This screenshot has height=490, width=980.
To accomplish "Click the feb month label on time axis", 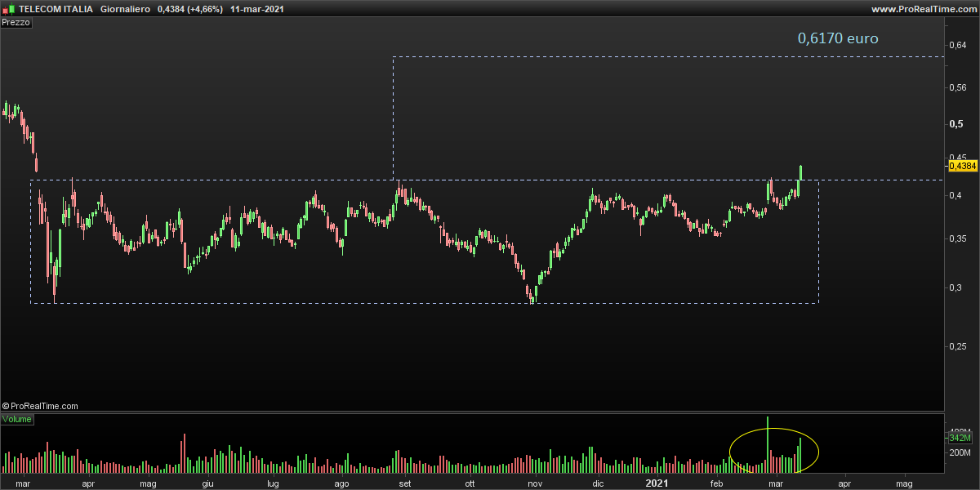I will tap(717, 484).
